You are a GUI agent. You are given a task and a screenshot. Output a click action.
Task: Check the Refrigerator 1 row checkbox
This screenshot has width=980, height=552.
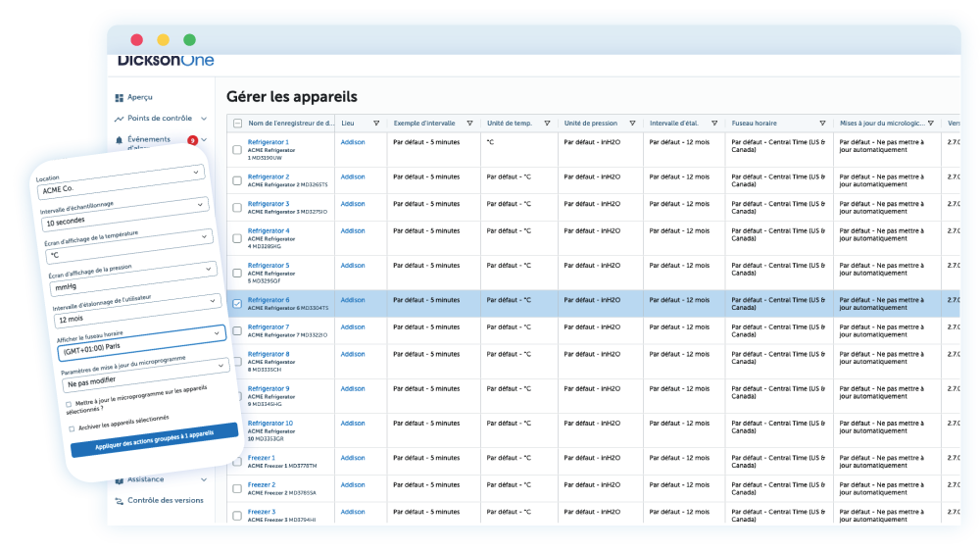tap(236, 150)
